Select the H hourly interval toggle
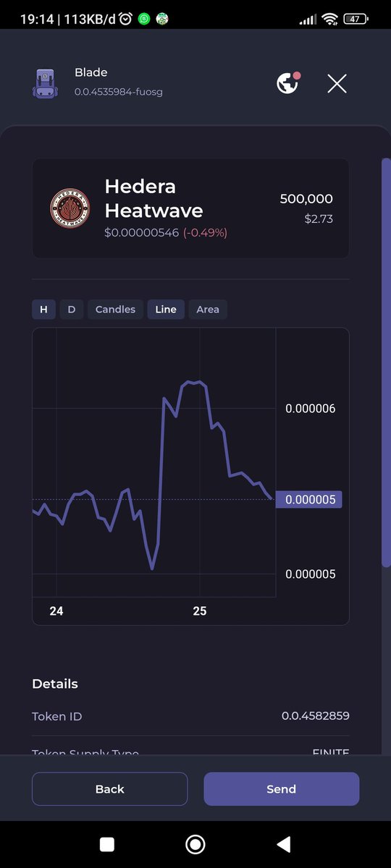This screenshot has width=391, height=868. pos(43,310)
